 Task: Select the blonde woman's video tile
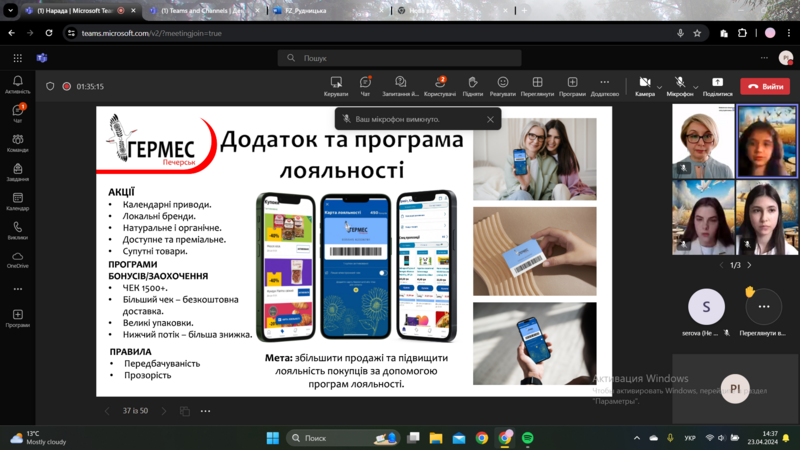pyautogui.click(x=703, y=141)
